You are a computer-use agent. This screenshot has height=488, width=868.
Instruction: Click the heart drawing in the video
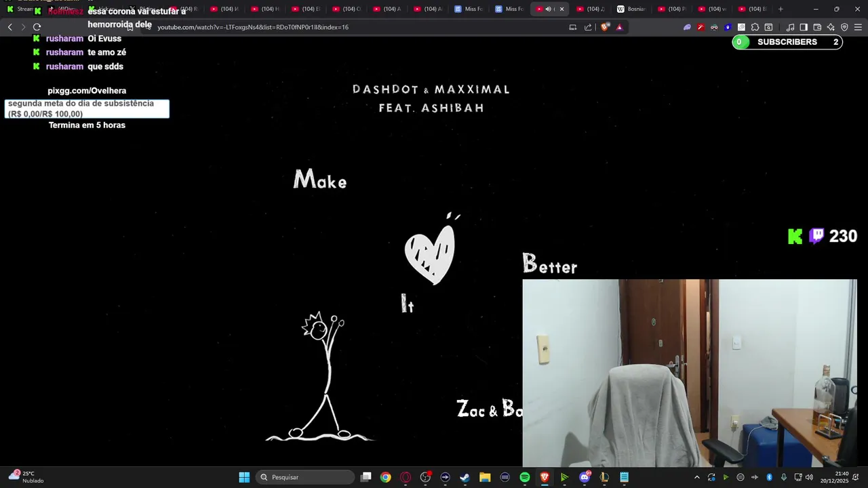[430, 254]
